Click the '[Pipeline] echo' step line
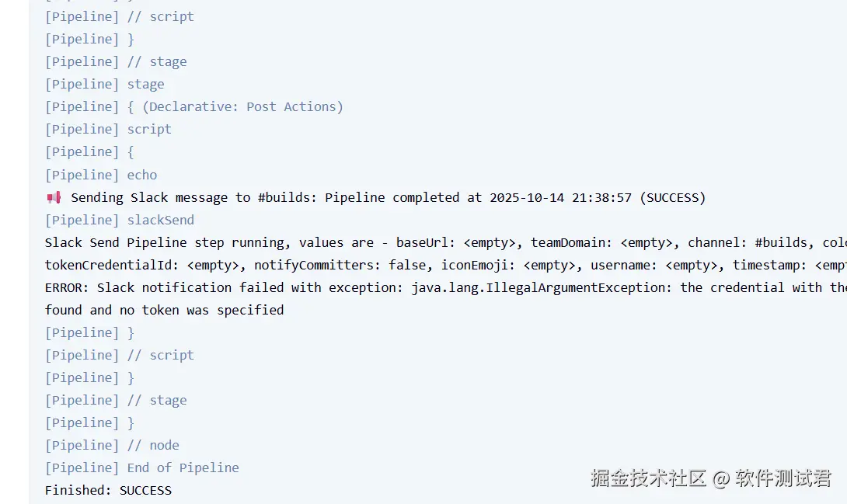847x504 pixels. pos(101,175)
